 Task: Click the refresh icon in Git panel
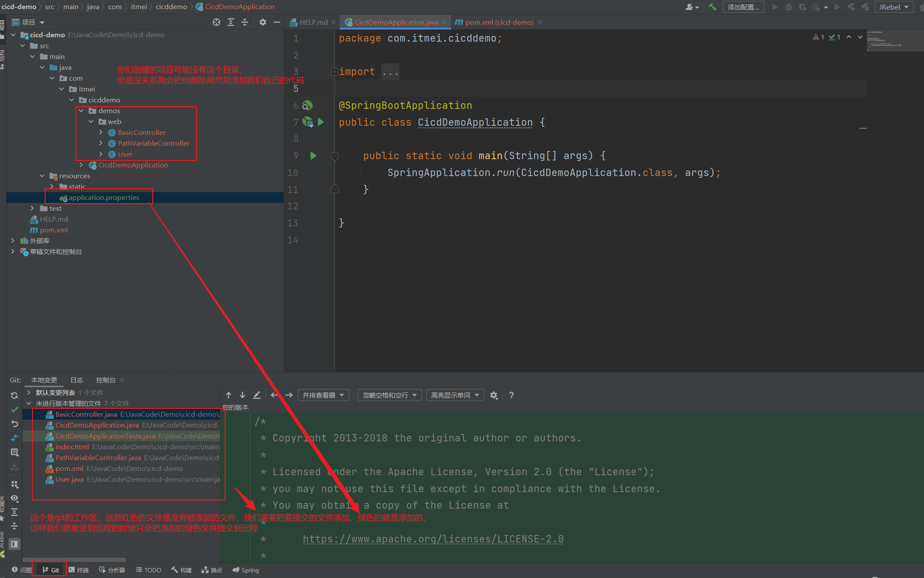(x=14, y=395)
